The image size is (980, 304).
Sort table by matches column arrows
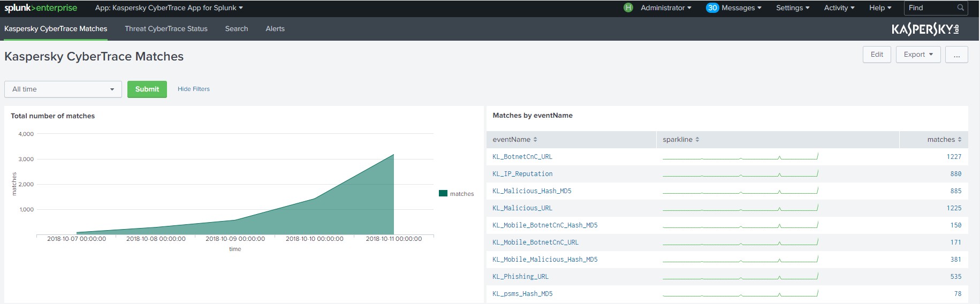point(960,140)
